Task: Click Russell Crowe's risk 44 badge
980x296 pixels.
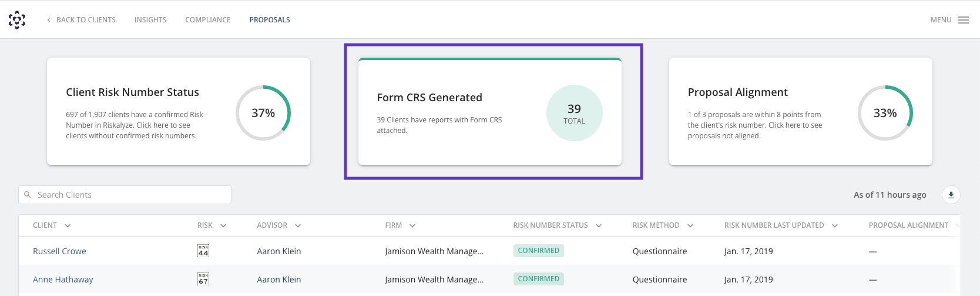Action: [203, 251]
